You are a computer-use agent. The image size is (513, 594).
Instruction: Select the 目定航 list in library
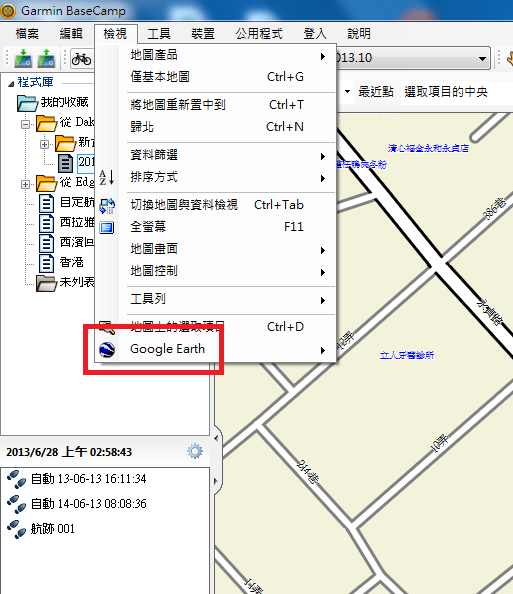tap(77, 202)
